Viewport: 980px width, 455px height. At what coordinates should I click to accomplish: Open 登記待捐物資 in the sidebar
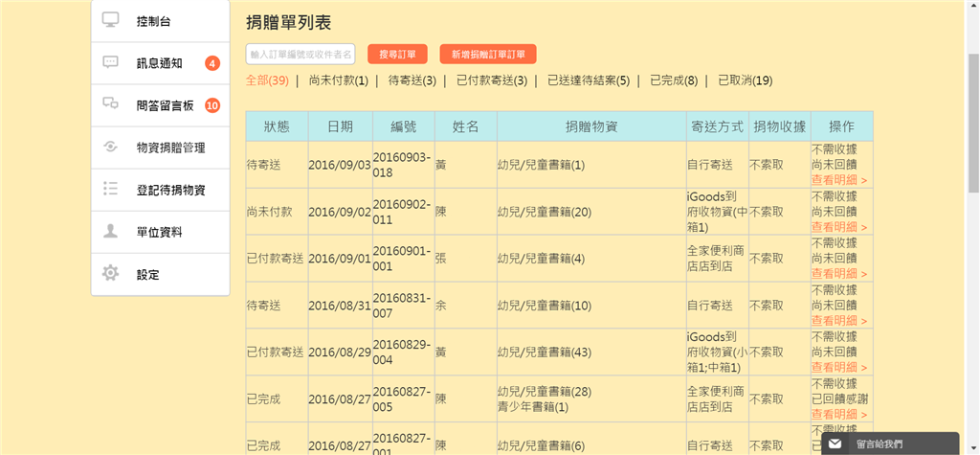click(161, 191)
